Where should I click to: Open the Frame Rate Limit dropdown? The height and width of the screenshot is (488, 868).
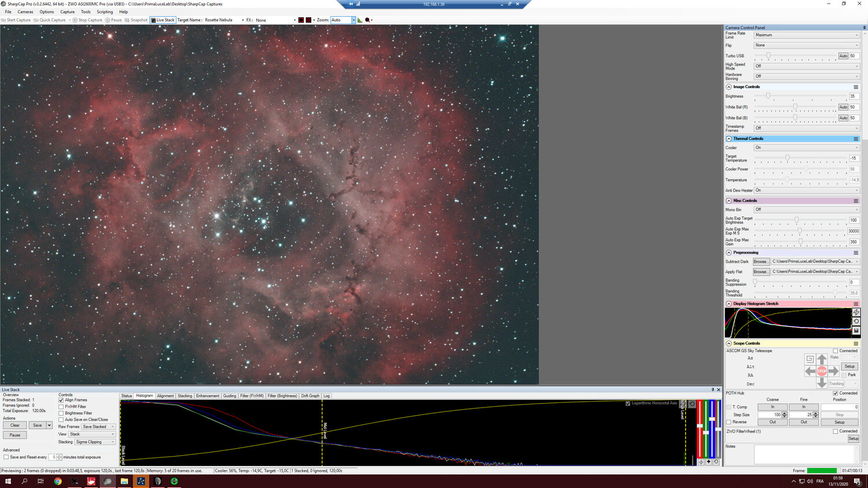pyautogui.click(x=807, y=35)
